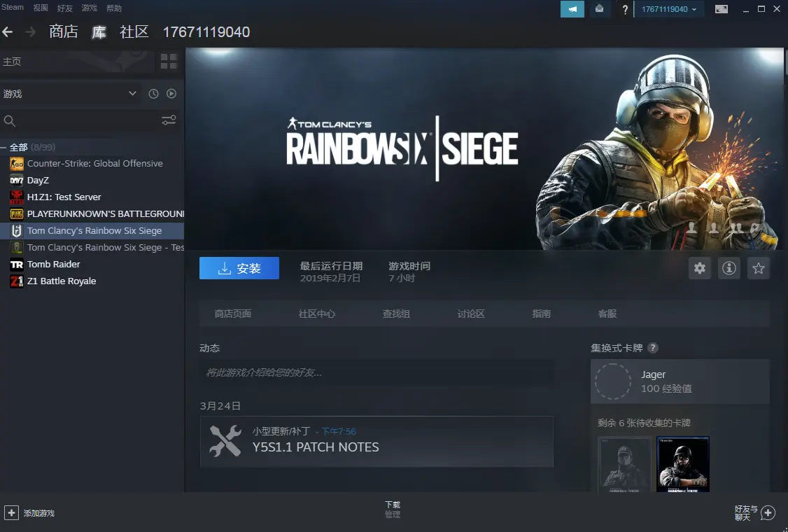This screenshot has height=532, width=788.
Task: Click the colored trading card thumbnail
Action: click(x=683, y=464)
